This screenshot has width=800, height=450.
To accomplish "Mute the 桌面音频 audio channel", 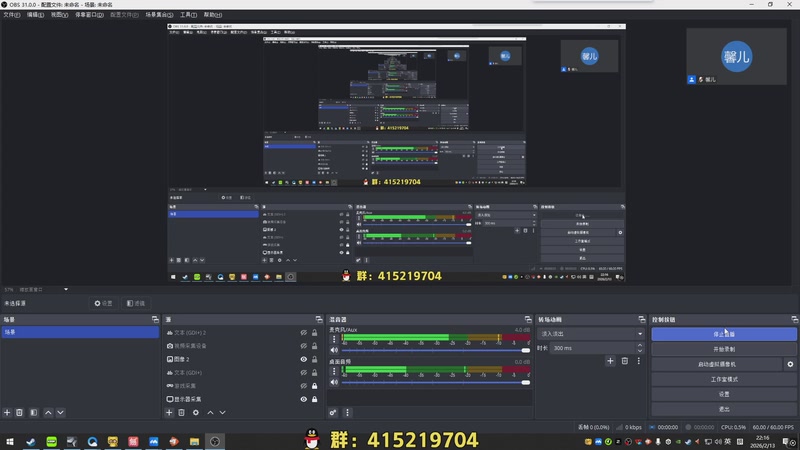I will [334, 382].
